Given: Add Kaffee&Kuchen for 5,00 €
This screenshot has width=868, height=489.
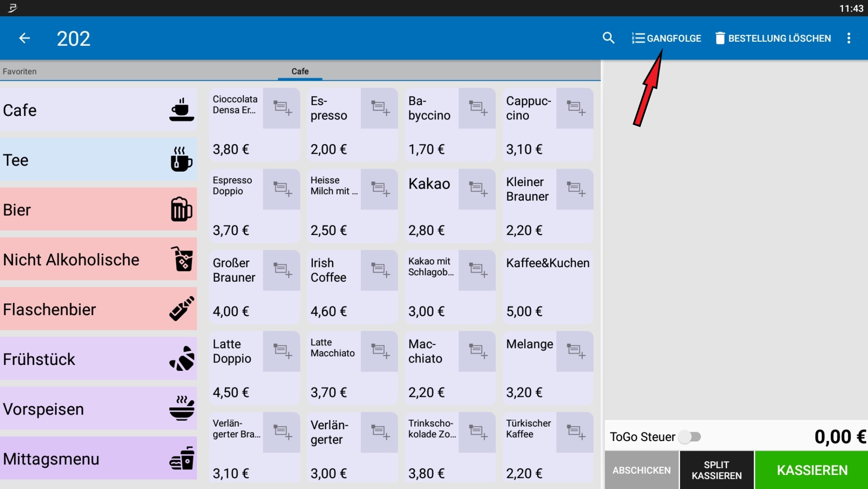Looking at the screenshot, I should click(548, 287).
